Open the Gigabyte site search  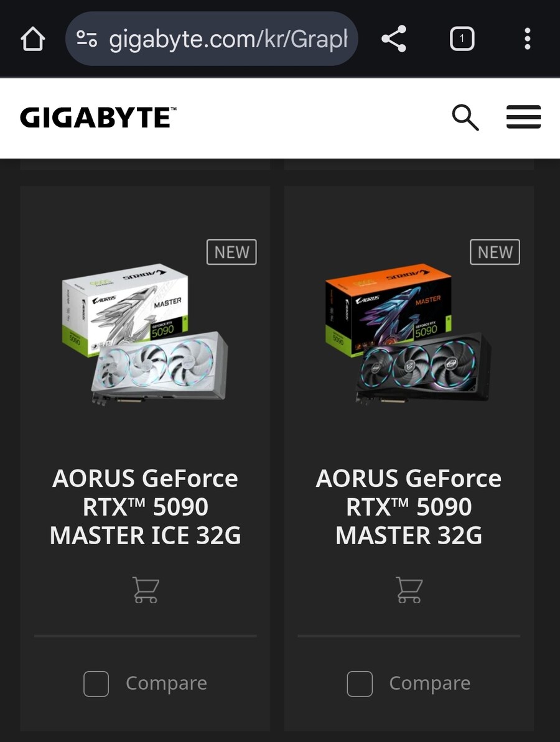pos(465,118)
